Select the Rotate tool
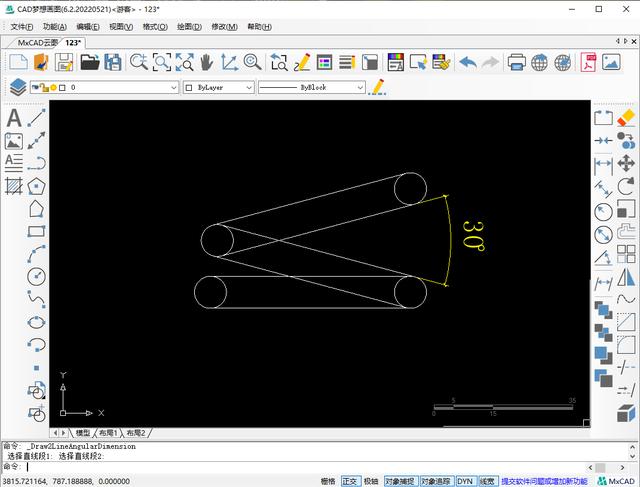This screenshot has width=640, height=487. pos(626,187)
